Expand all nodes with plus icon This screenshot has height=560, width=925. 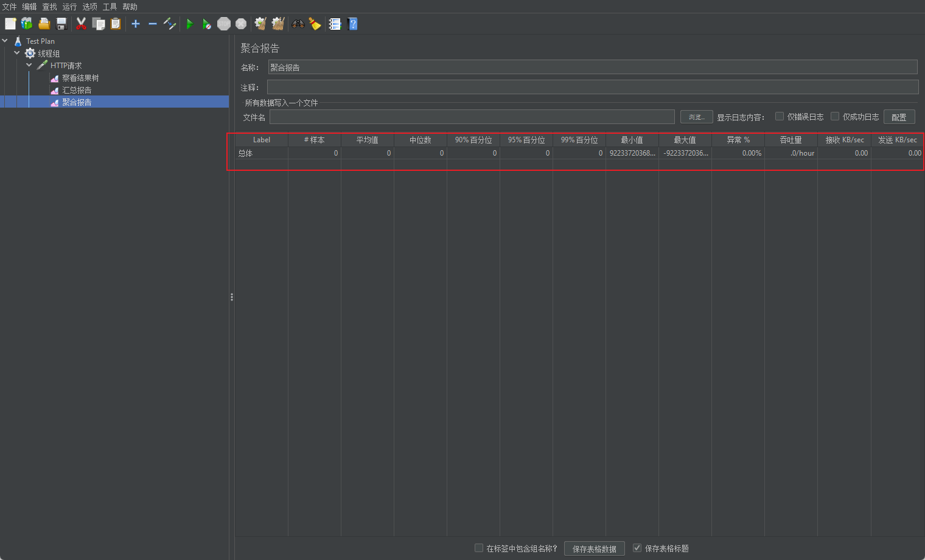[x=136, y=24]
